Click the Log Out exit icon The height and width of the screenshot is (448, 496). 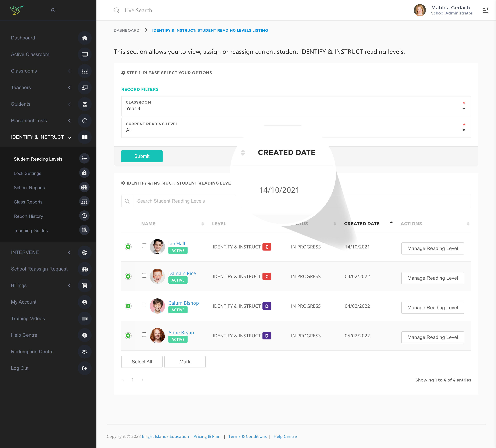click(x=84, y=368)
